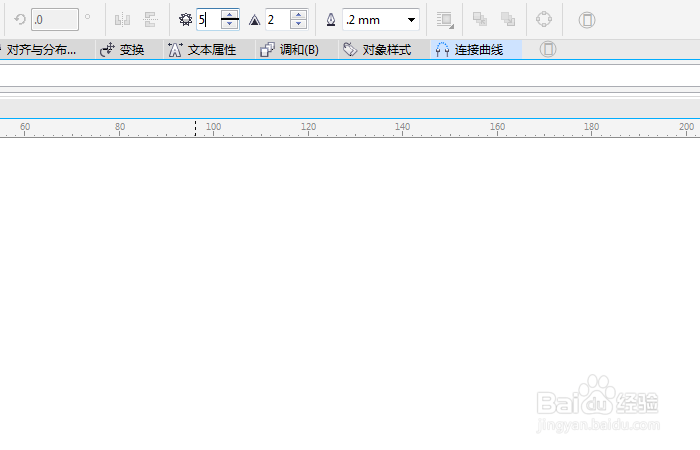Click the points or sides field showing 5

click(208, 20)
